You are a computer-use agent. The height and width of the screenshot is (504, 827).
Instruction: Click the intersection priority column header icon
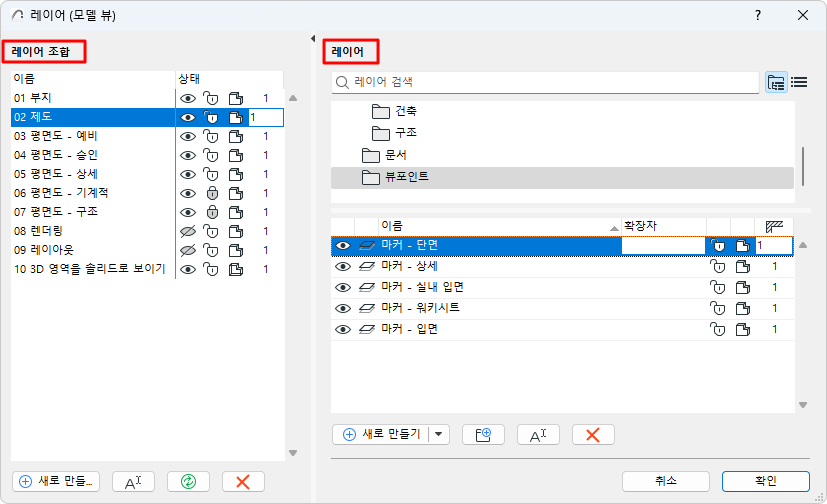point(774,227)
